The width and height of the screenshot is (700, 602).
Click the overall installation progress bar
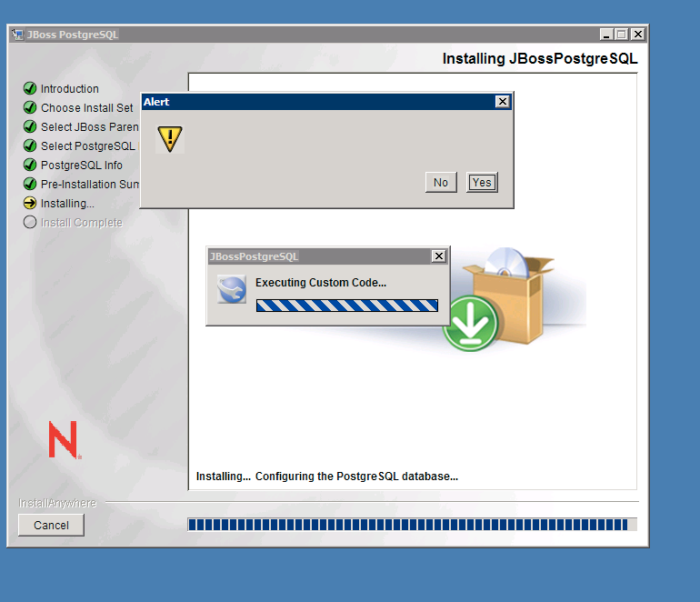(412, 525)
